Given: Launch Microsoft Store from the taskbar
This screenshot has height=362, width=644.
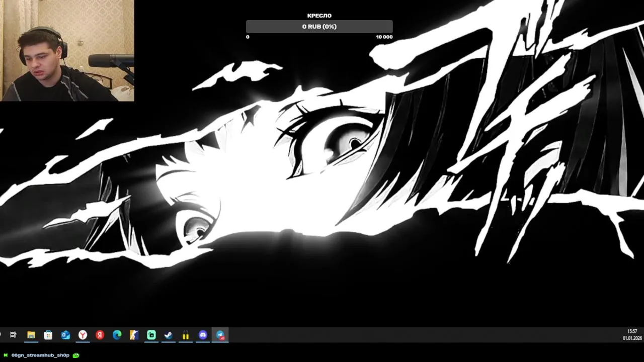Looking at the screenshot, I should [x=48, y=335].
